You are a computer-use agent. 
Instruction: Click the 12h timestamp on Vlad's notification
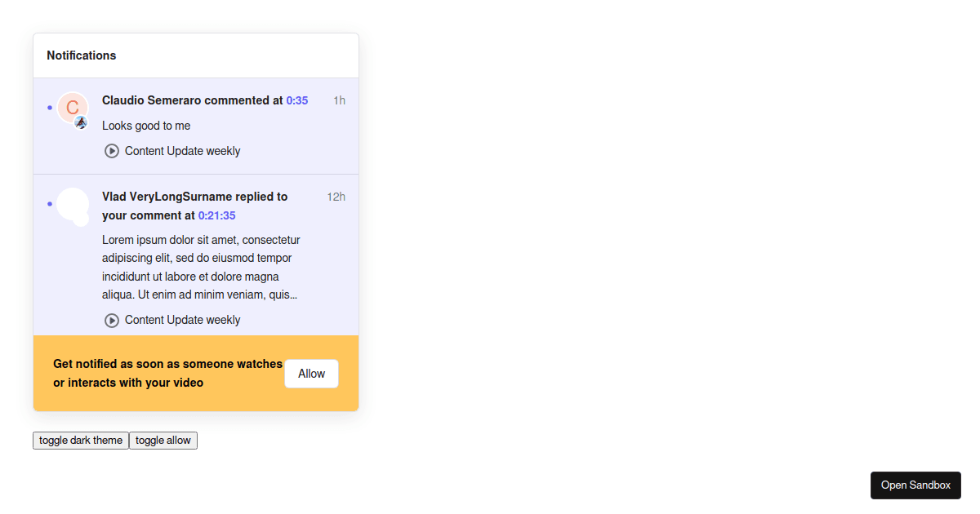click(x=336, y=197)
